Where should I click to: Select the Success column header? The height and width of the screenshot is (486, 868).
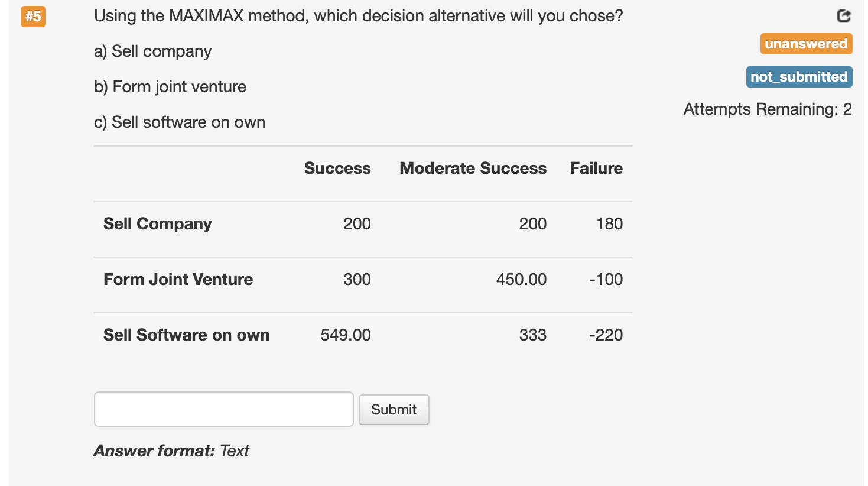337,168
